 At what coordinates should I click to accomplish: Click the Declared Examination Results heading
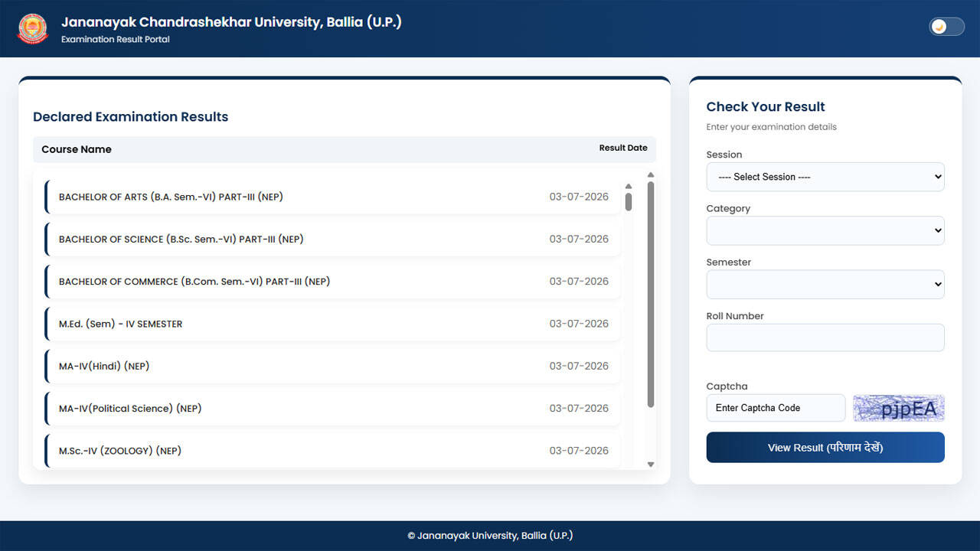[131, 117]
